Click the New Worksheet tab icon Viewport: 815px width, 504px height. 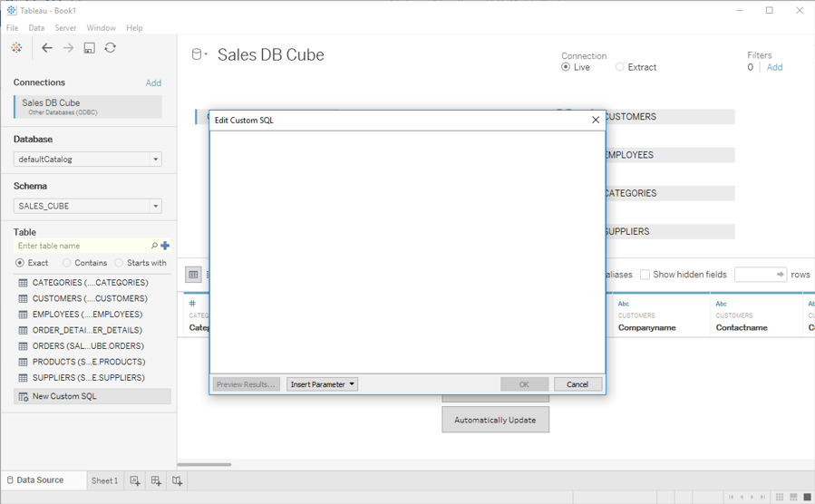coord(134,481)
